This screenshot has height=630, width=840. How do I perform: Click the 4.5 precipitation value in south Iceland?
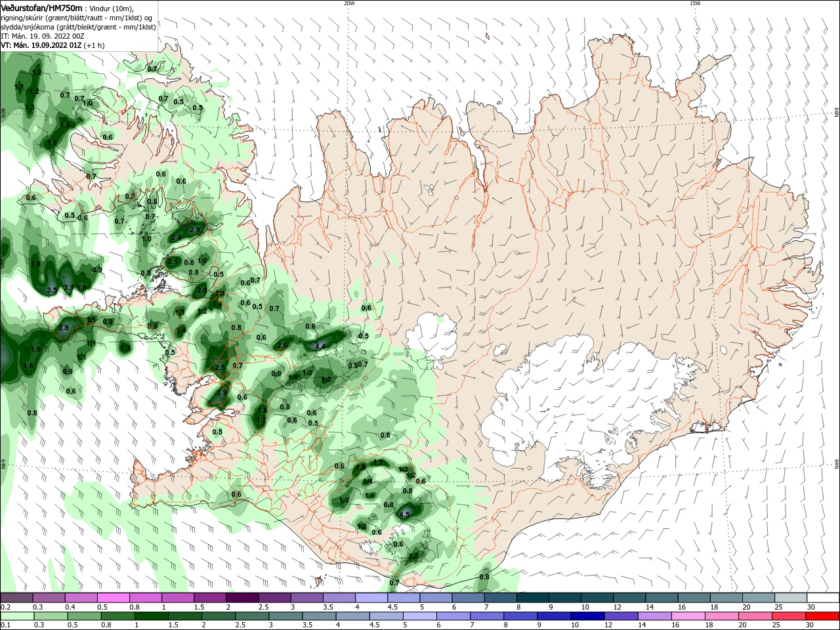click(405, 514)
